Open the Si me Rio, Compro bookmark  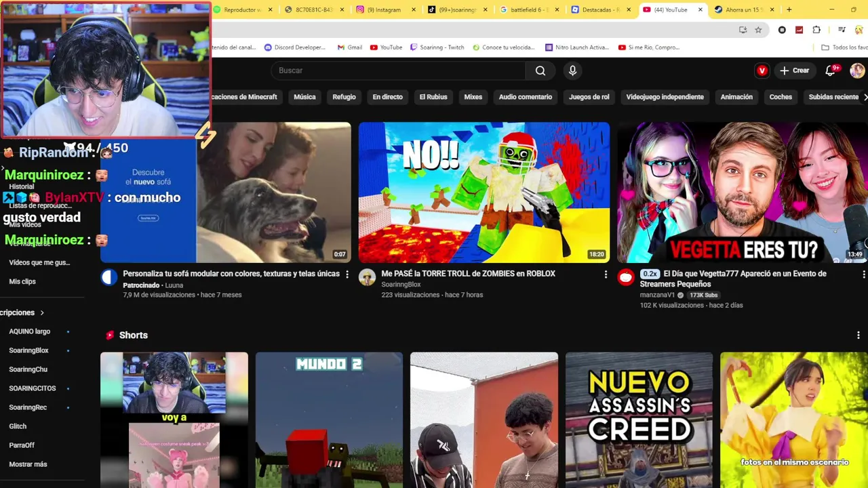click(649, 47)
